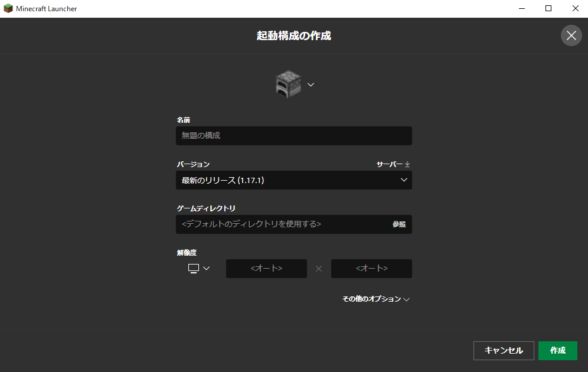Click the chevron on the バージョン selector
The height and width of the screenshot is (372, 588).
404,180
